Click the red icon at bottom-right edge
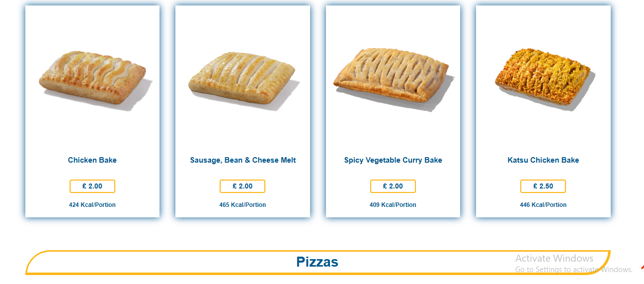The image size is (644, 284). 642,267
